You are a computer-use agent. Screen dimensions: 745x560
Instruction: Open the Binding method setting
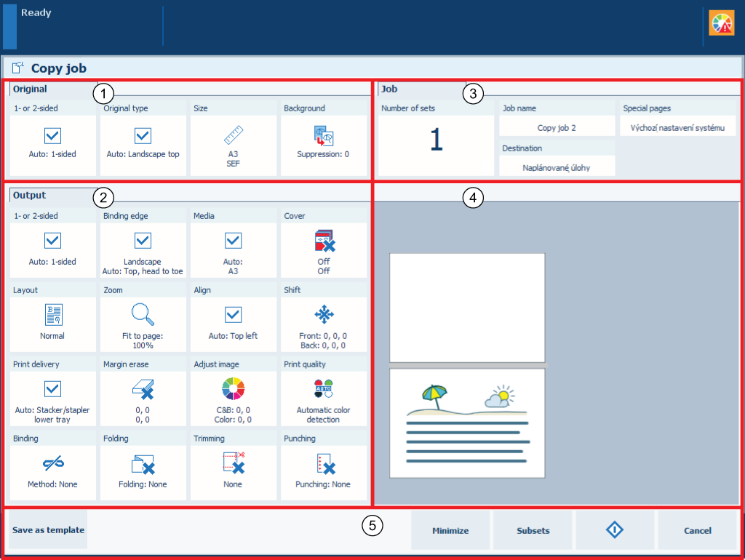click(52, 463)
